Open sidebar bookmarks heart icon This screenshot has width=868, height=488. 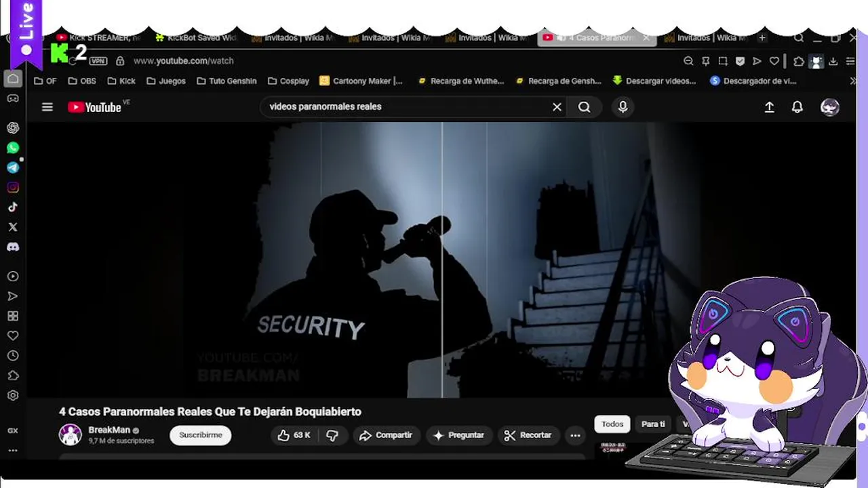(13, 335)
